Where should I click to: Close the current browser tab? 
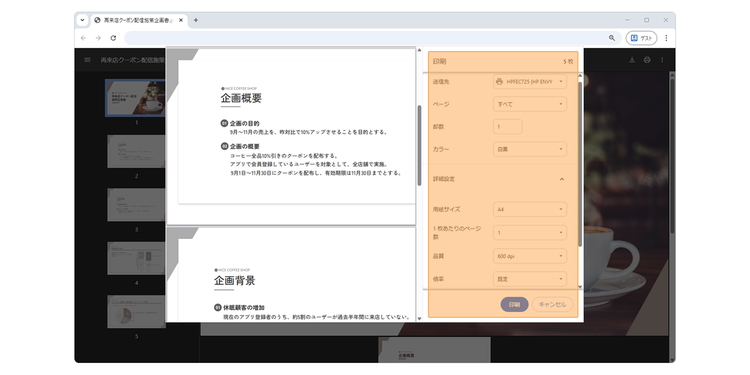coord(181,20)
